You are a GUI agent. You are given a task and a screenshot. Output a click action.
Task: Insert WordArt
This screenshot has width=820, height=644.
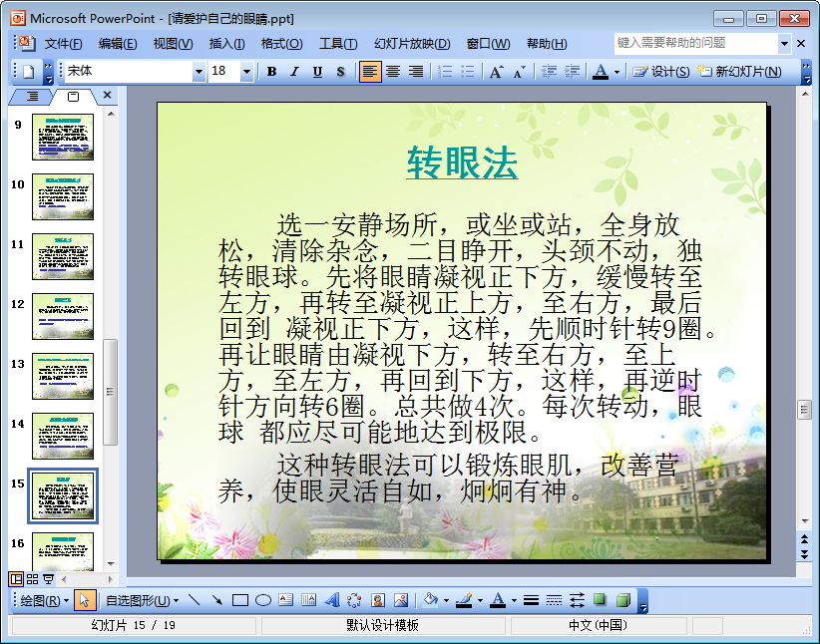pyautogui.click(x=332, y=600)
